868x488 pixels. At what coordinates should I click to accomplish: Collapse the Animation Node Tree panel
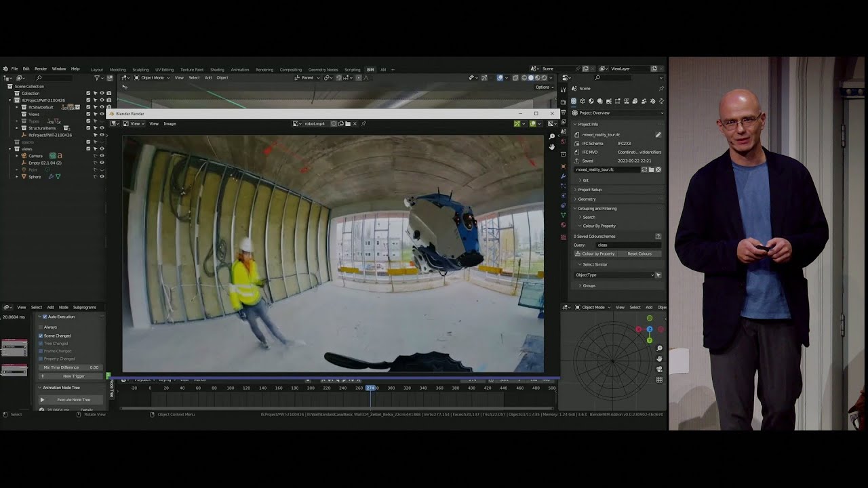tap(40, 388)
